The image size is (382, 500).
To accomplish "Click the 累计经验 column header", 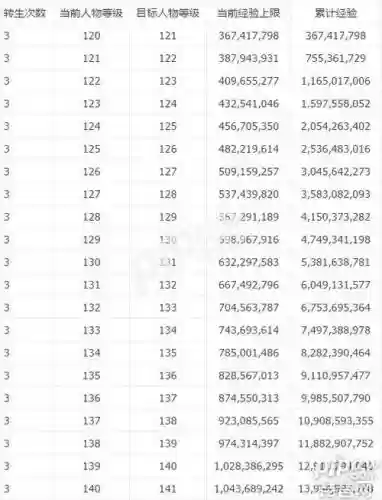I will [x=336, y=13].
